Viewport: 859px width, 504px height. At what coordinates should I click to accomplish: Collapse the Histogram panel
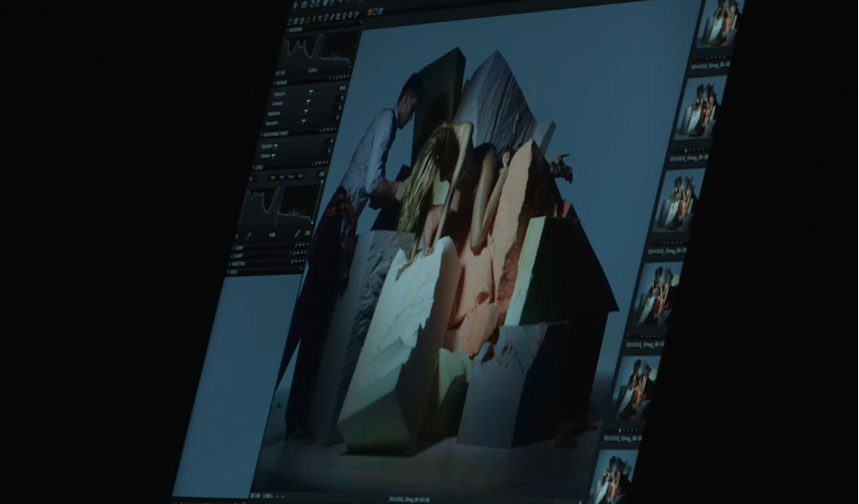(286, 30)
